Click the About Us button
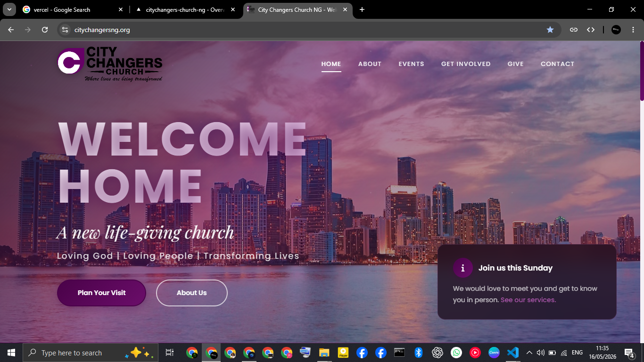 pyautogui.click(x=192, y=293)
